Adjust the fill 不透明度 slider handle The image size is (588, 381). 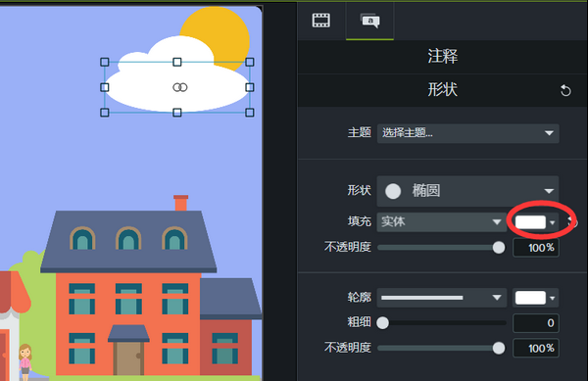click(x=499, y=248)
